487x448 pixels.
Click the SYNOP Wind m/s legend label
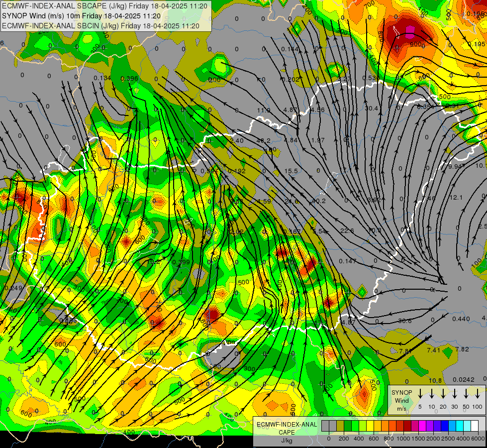401,400
